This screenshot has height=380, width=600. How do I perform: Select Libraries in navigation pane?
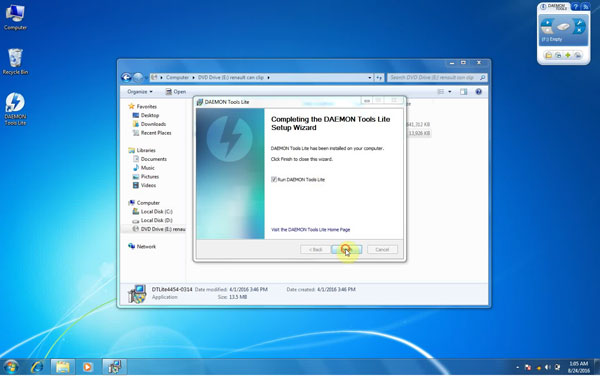(x=146, y=150)
